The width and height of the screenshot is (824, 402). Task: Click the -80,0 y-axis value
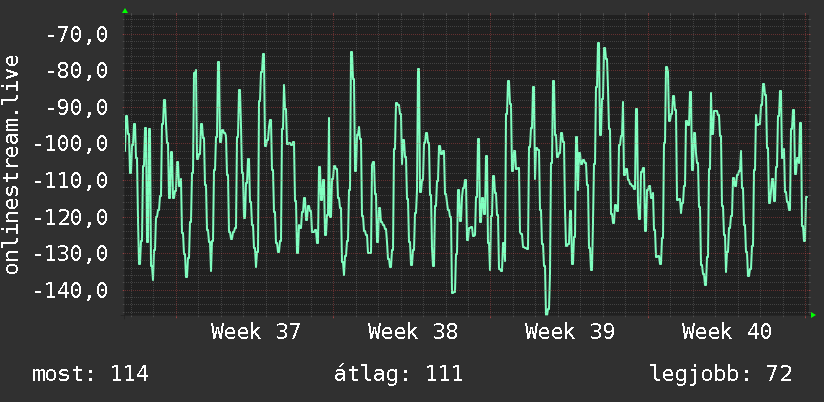77,71
